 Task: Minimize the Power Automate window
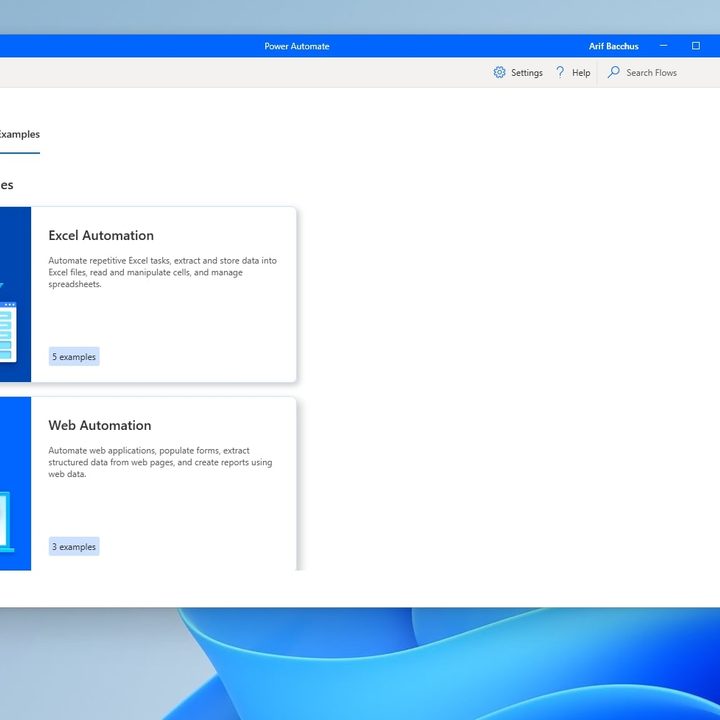click(664, 46)
